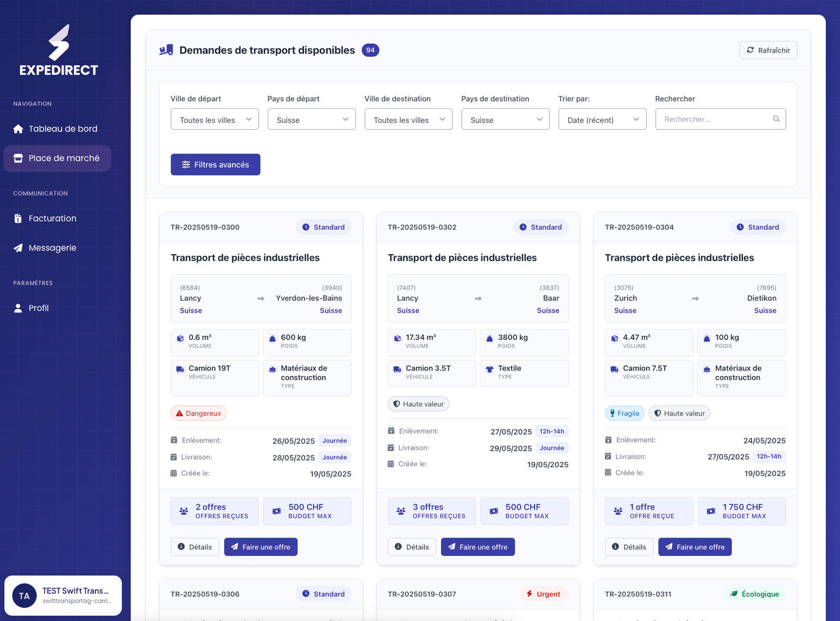
Task: Click the 94 count badge
Action: click(371, 50)
